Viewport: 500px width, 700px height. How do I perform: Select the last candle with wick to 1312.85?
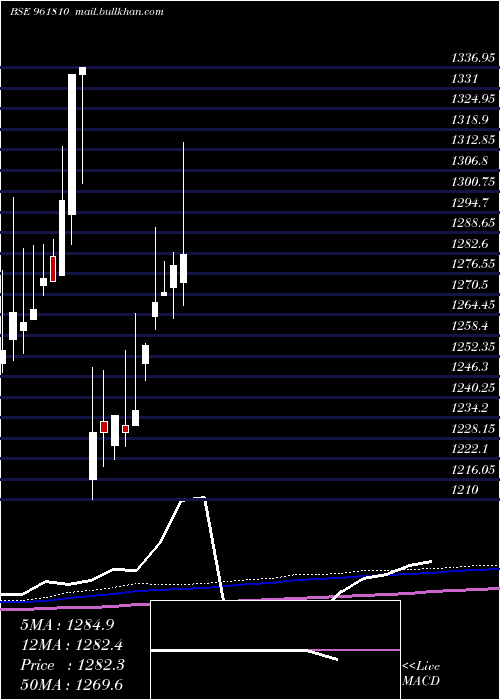pos(183,268)
